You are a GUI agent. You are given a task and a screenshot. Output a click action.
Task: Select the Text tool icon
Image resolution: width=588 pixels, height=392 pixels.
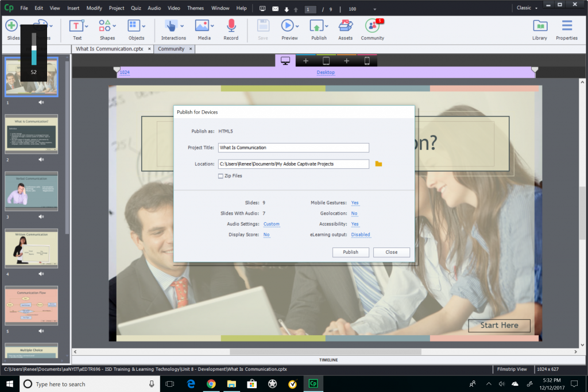(78, 26)
